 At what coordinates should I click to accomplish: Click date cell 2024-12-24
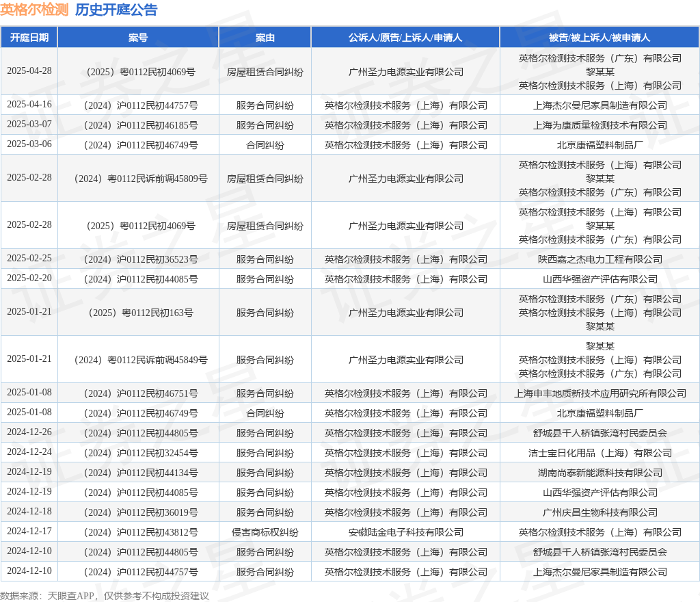coord(29,452)
